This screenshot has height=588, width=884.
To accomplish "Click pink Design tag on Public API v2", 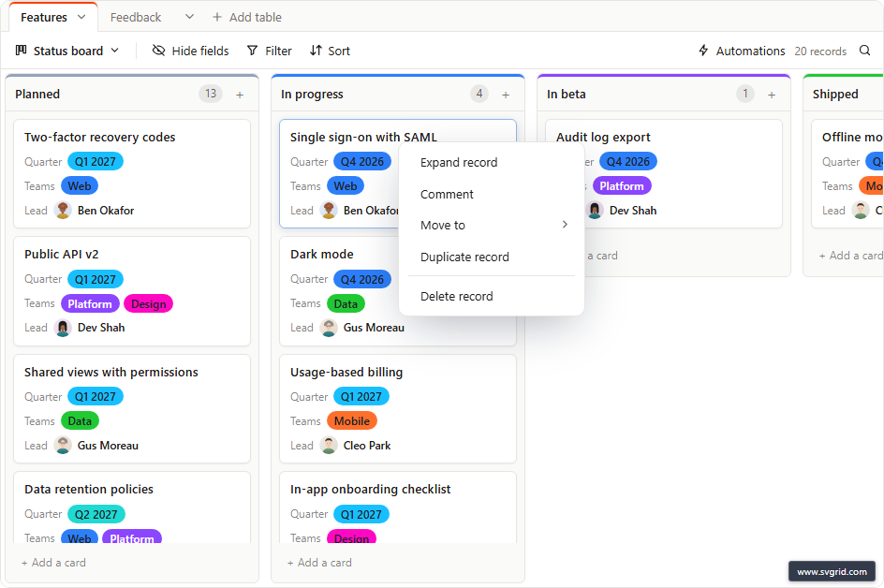I will point(148,304).
